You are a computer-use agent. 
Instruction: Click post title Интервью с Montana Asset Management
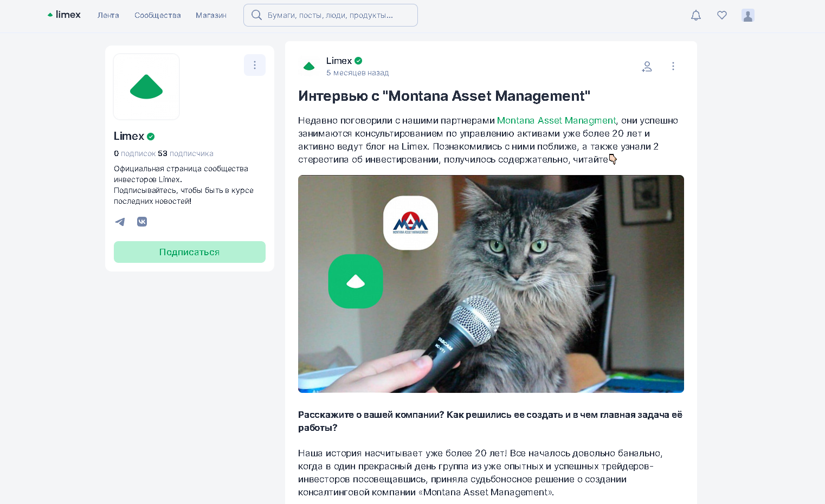(x=444, y=96)
